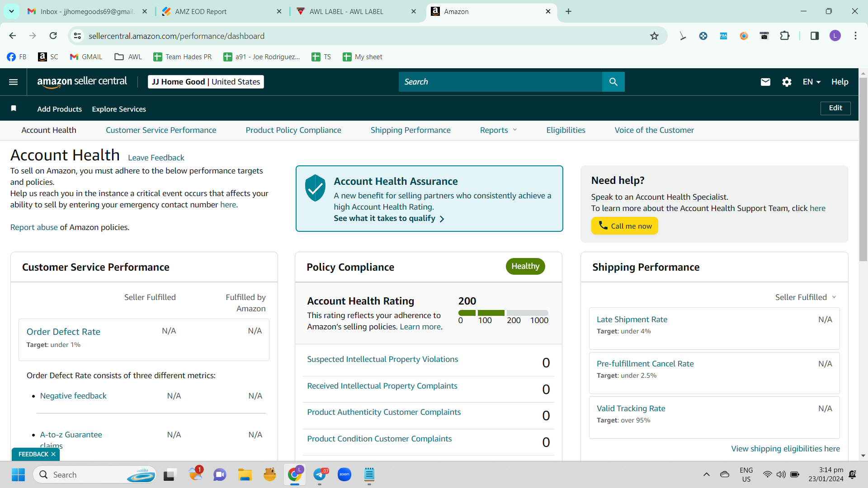Open Late Shipment Rate link

[x=632, y=319]
